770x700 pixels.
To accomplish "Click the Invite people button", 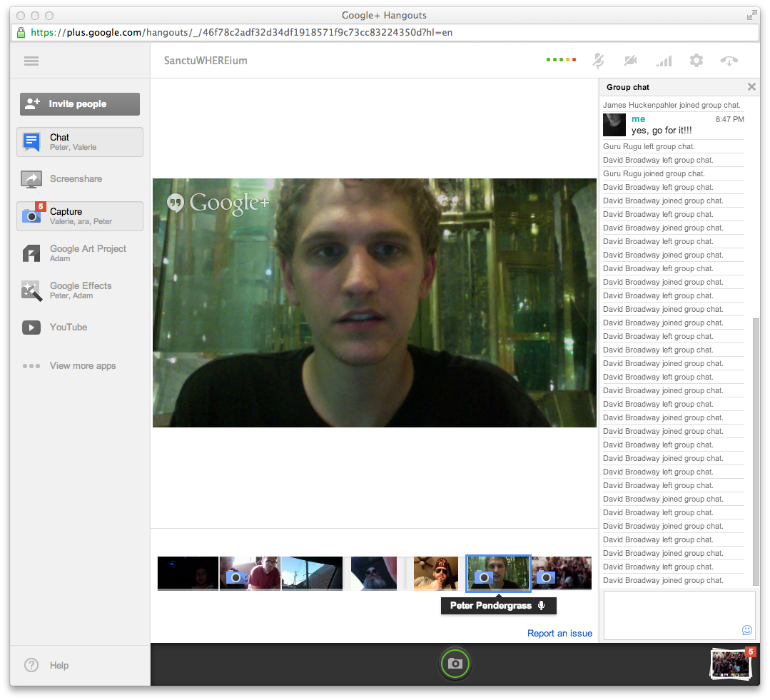I will click(80, 104).
